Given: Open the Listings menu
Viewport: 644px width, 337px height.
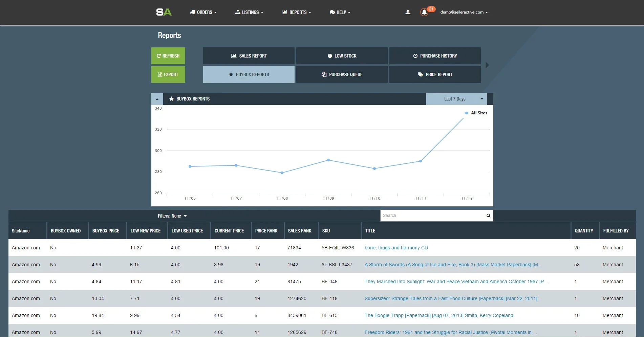Looking at the screenshot, I should click(249, 12).
